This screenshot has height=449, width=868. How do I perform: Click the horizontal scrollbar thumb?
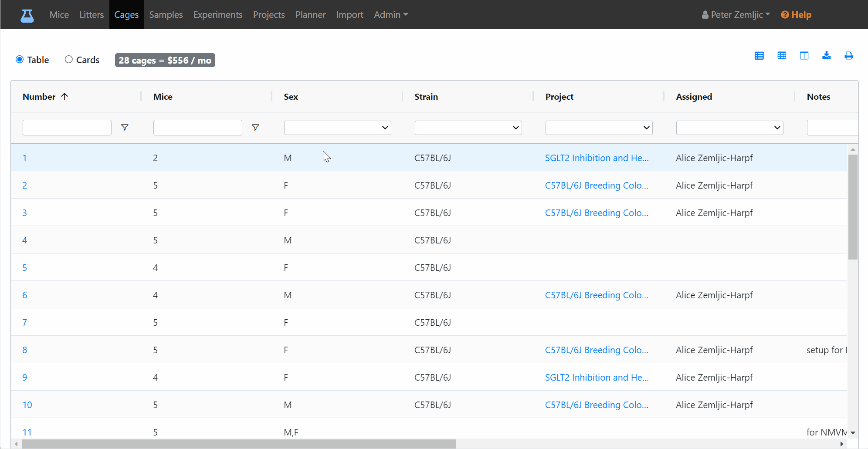(239, 444)
